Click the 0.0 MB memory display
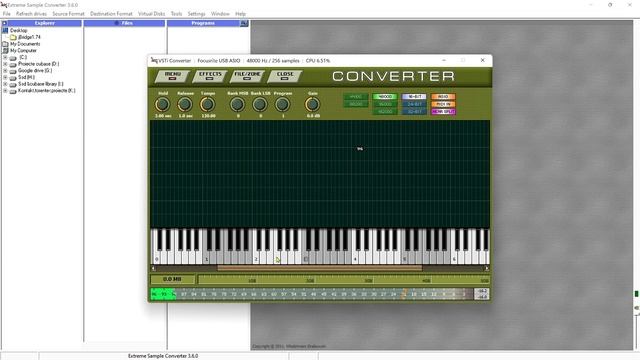Screen dimensions: 640x360 click(172, 279)
